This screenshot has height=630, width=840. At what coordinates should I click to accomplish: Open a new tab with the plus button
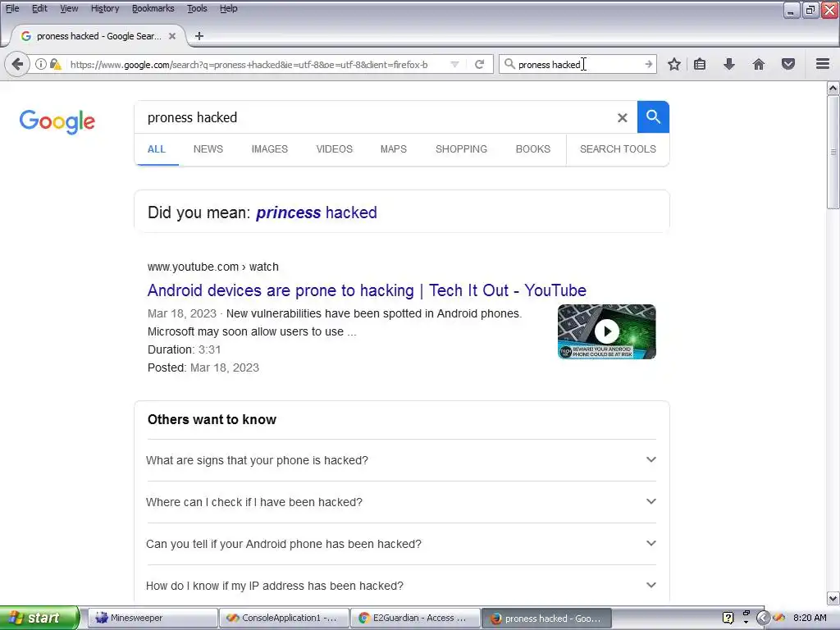[199, 36]
